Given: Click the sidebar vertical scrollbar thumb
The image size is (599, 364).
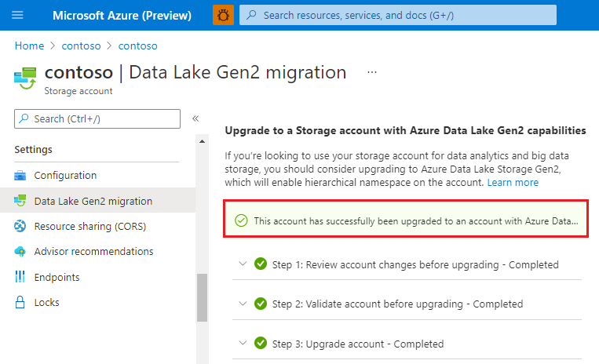Looking at the screenshot, I should tap(202, 297).
